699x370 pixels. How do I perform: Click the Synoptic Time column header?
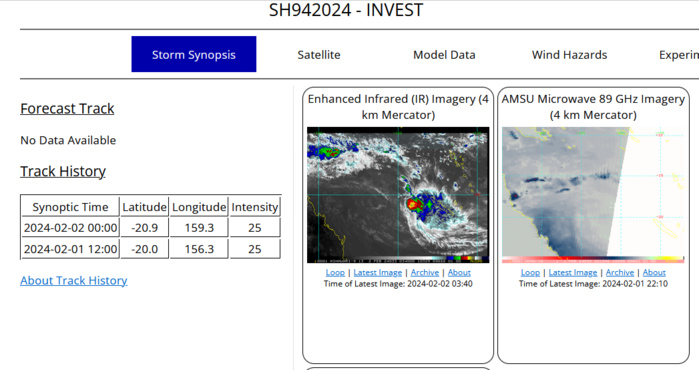tap(70, 207)
